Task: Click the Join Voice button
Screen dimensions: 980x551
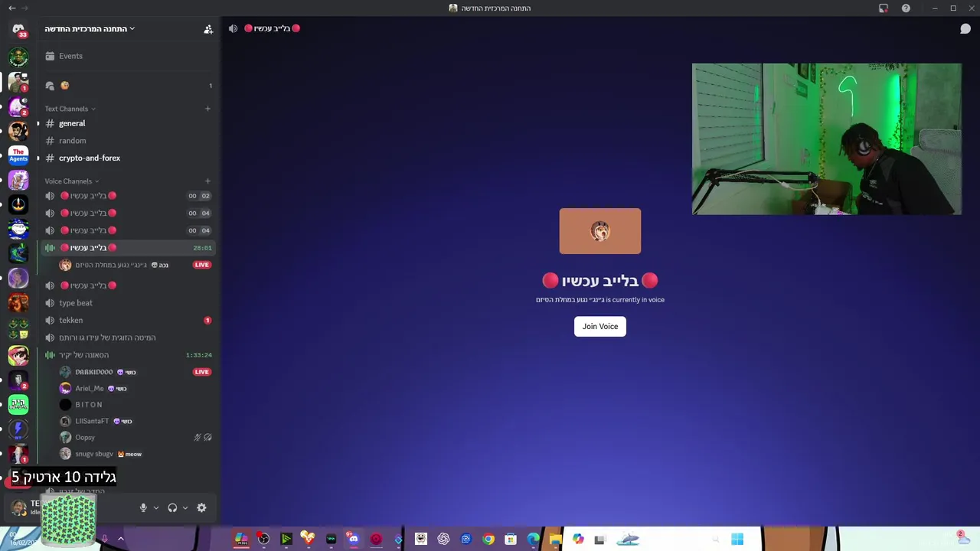Action: pos(600,326)
